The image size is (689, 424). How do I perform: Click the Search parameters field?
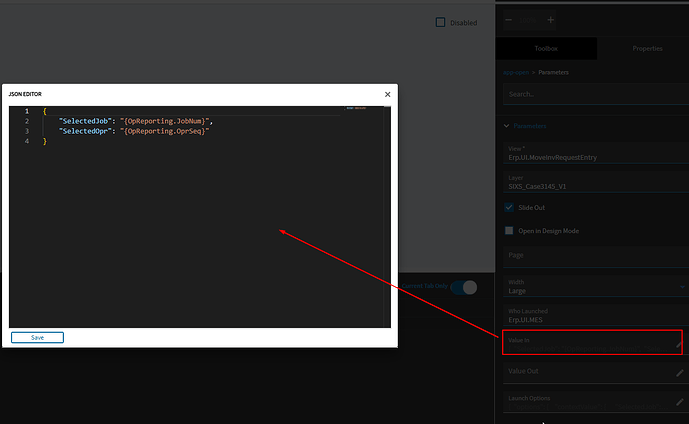pos(596,94)
